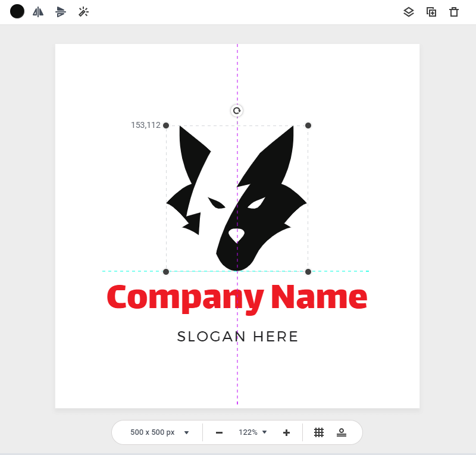Image resolution: width=476 pixels, height=455 pixels.
Task: Click the magic wand effects icon
Action: (x=83, y=12)
